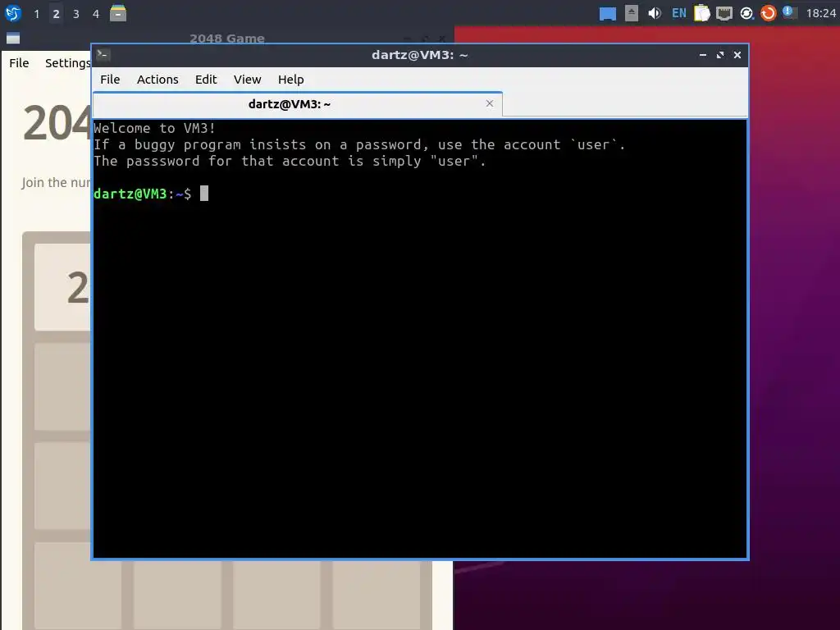Click the 2048 Game window title bar

pos(227,38)
